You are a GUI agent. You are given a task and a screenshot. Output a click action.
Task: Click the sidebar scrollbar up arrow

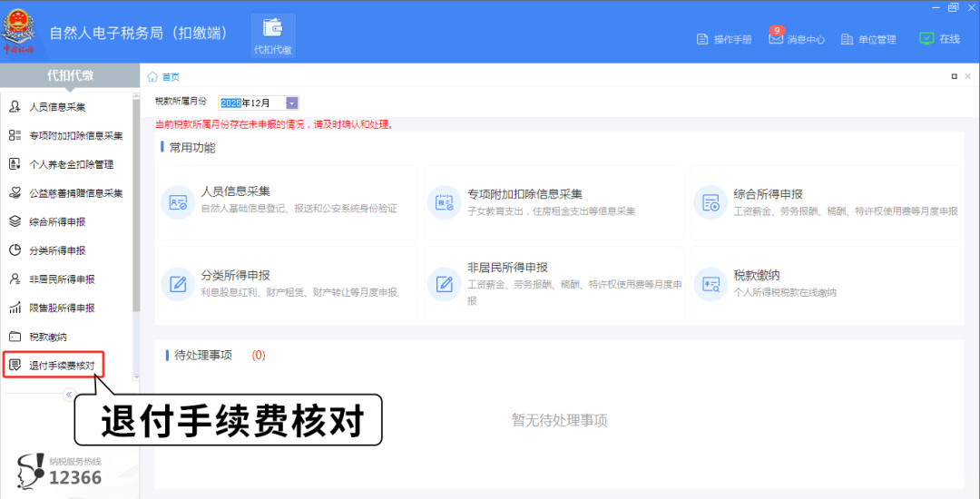click(x=136, y=97)
